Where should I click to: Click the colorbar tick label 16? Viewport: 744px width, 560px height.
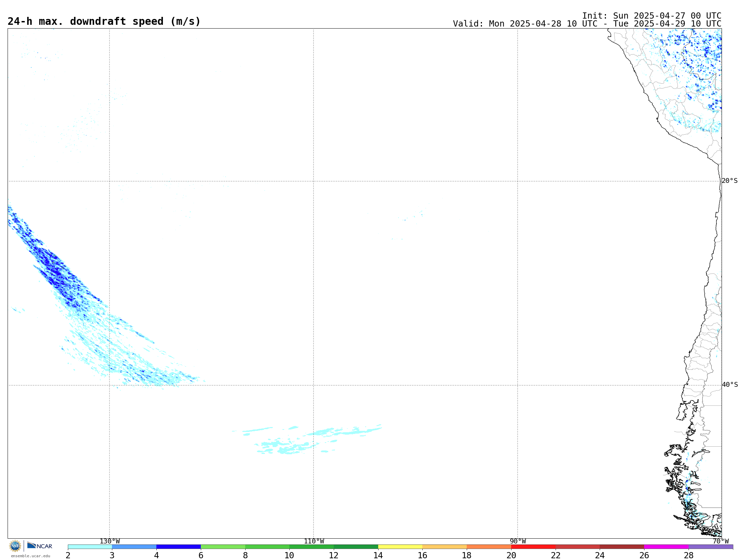423,555
